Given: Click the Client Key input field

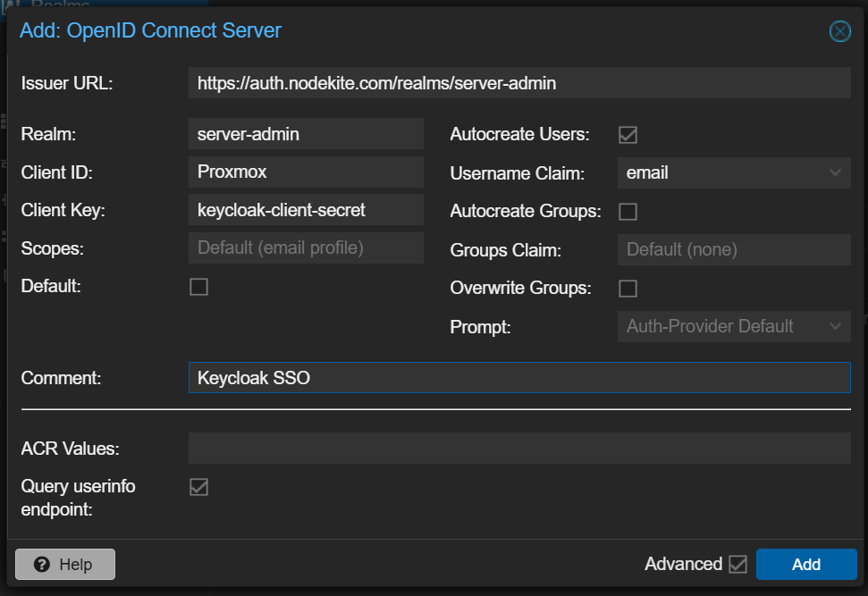Looking at the screenshot, I should pyautogui.click(x=306, y=210).
